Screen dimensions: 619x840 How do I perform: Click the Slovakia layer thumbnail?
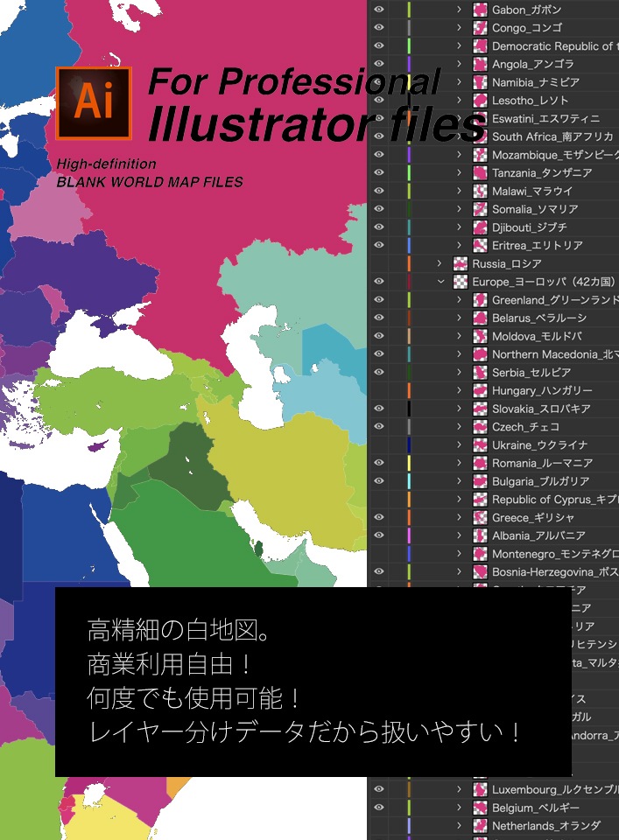(x=480, y=409)
